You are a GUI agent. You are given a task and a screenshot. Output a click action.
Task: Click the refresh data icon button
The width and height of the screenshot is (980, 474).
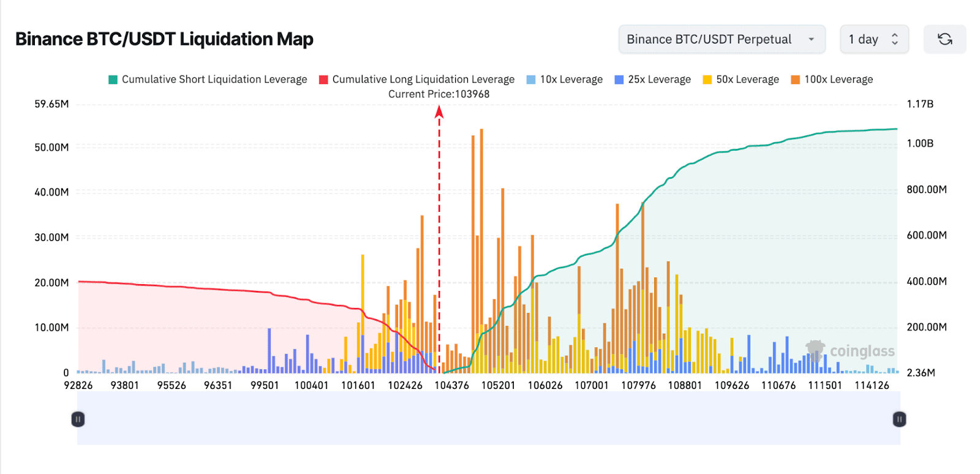[944, 39]
